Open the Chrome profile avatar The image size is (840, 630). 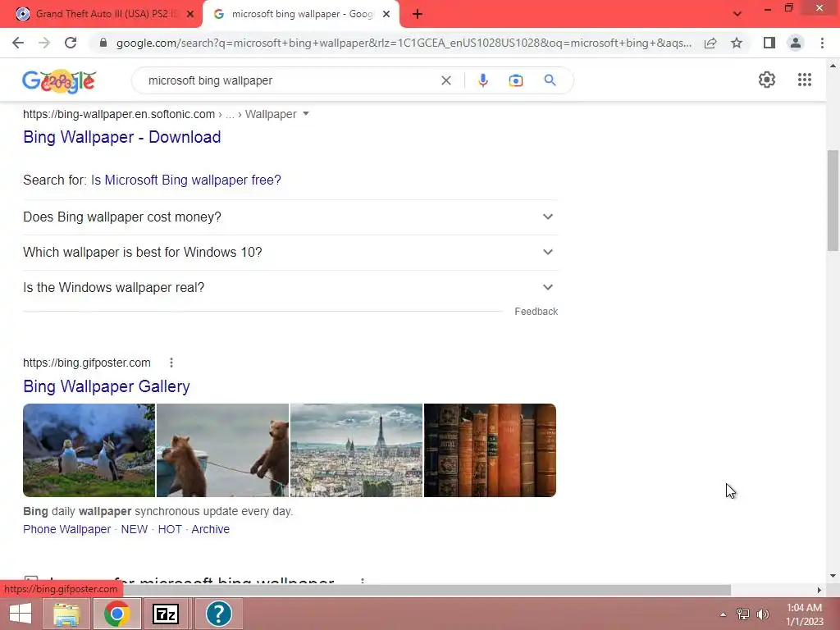coord(796,43)
